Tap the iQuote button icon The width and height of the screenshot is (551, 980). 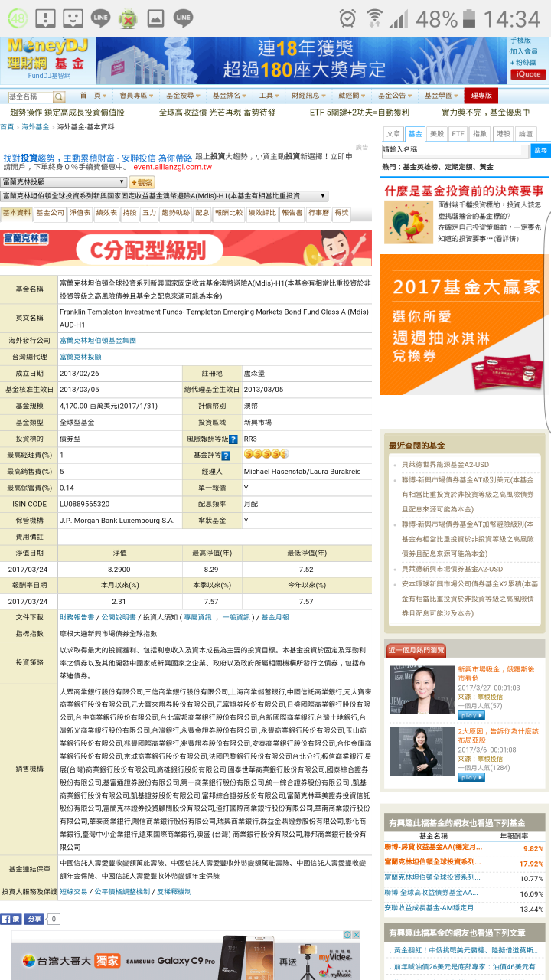528,74
